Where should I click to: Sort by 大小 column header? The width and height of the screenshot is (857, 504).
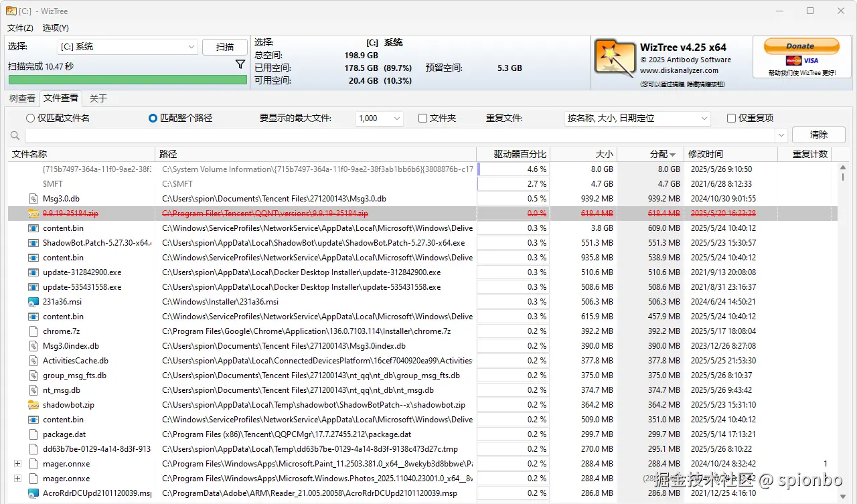coord(583,154)
